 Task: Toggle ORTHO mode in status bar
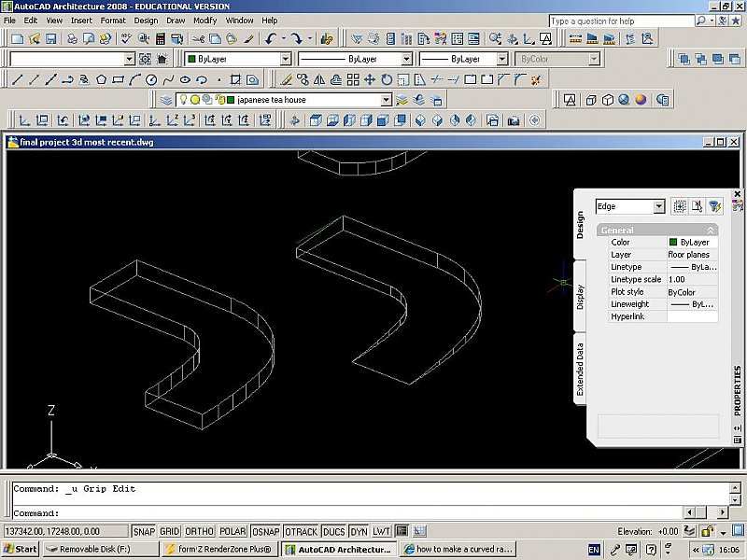pos(198,531)
